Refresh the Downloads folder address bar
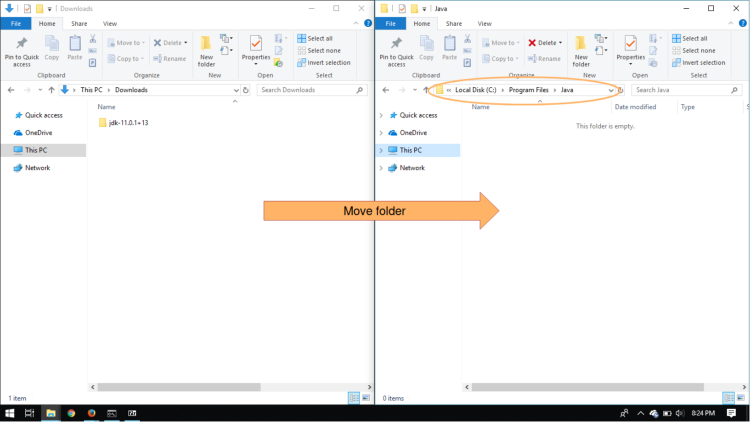The width and height of the screenshot is (750, 422). click(x=246, y=90)
